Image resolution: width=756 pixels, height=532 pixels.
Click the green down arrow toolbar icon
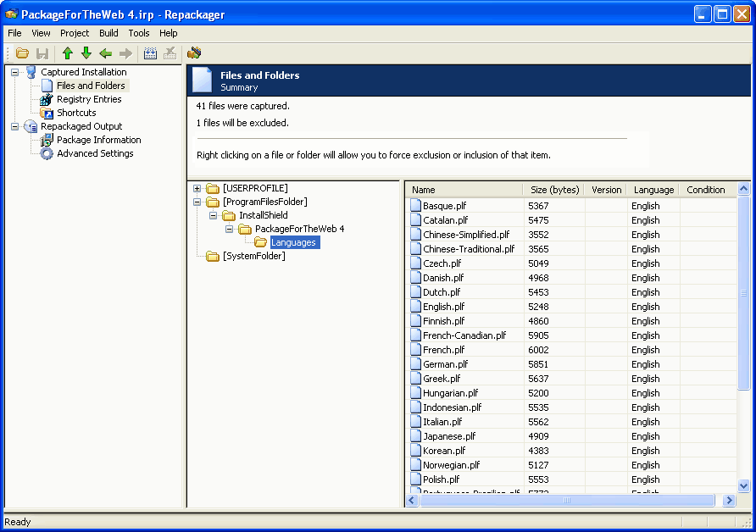click(x=86, y=53)
